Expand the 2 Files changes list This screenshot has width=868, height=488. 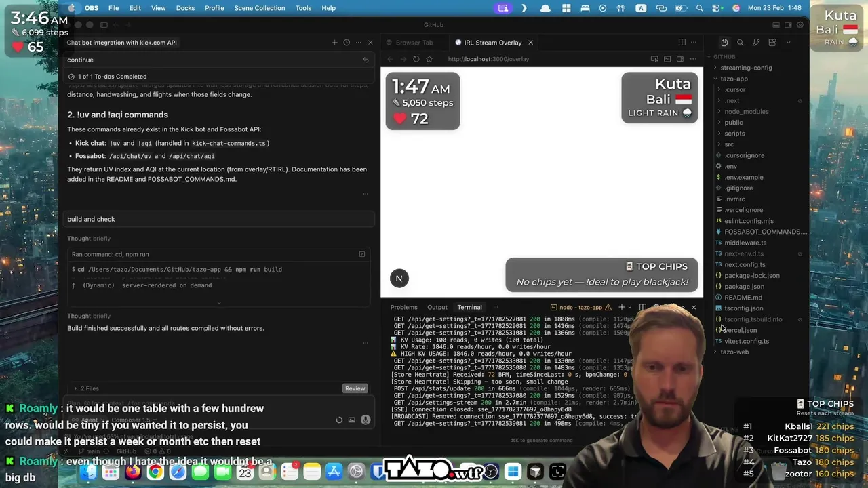(x=86, y=388)
